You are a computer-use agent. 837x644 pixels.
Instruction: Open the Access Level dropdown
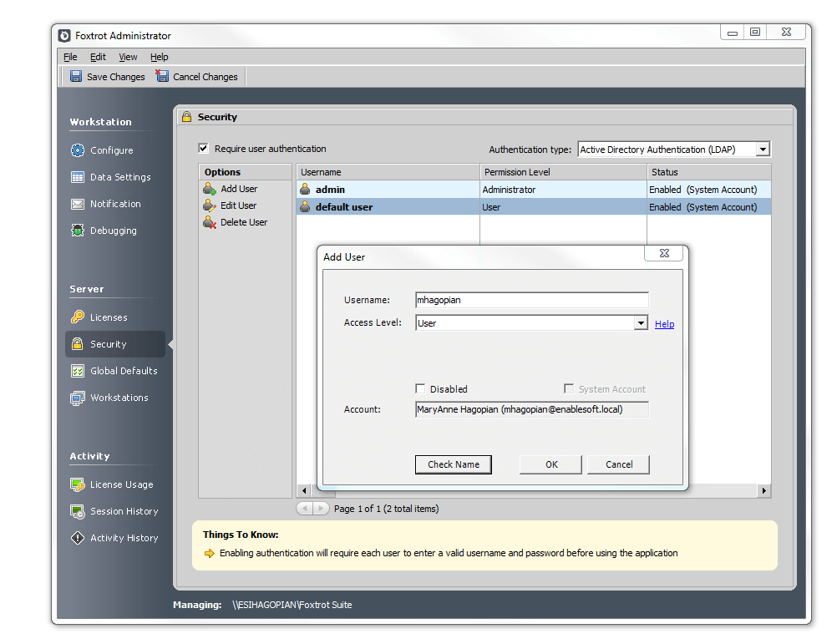pos(641,322)
